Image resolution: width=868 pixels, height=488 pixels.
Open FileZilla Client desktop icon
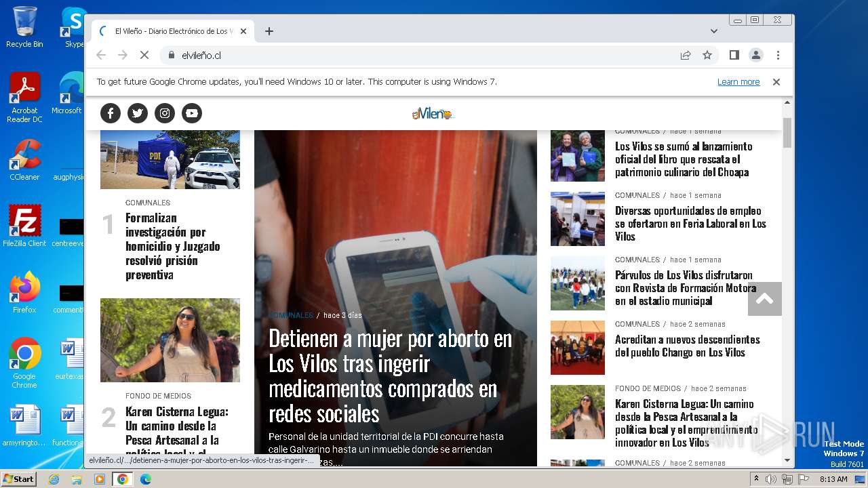pyautogui.click(x=24, y=226)
